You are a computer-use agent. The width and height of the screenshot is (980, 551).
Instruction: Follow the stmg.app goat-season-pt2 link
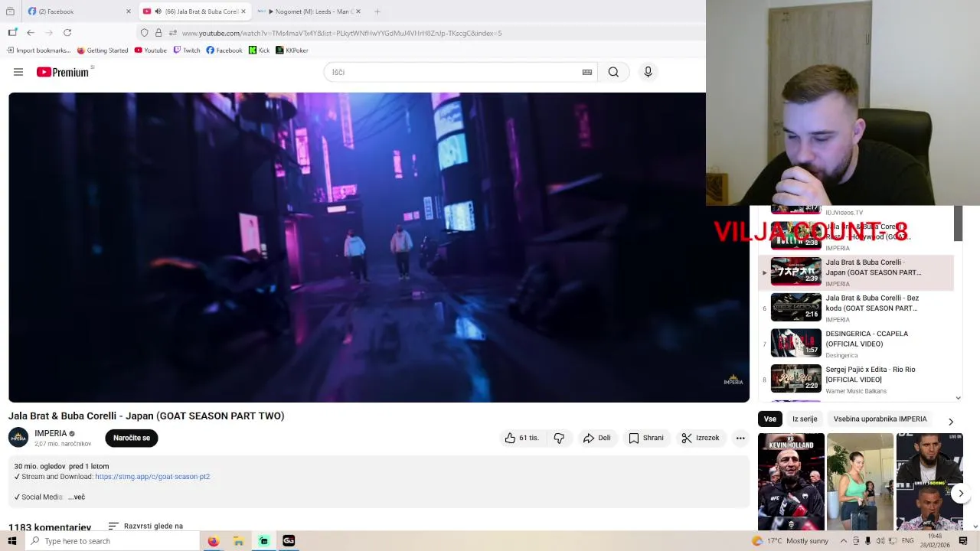pos(152,477)
